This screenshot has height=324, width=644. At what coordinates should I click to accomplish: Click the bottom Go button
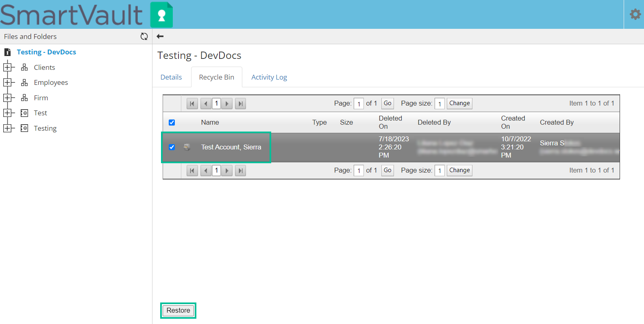pos(387,171)
